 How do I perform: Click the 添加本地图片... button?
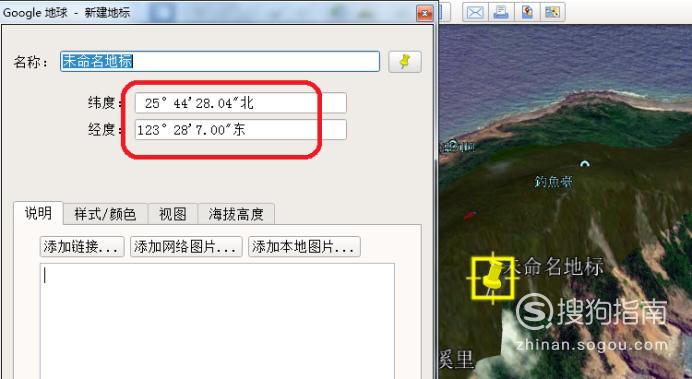pyautogui.click(x=305, y=247)
